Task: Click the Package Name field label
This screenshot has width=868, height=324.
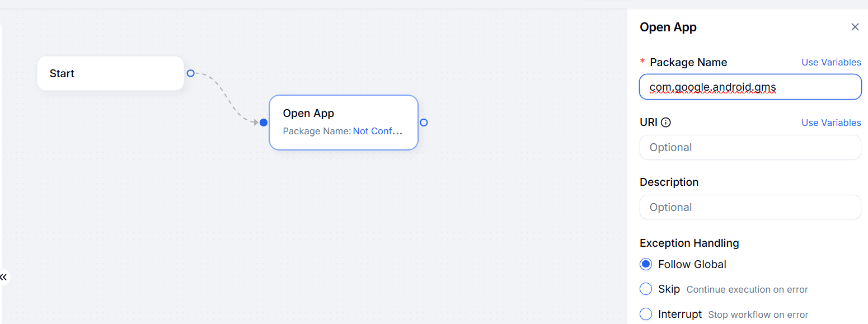Action: pos(688,62)
